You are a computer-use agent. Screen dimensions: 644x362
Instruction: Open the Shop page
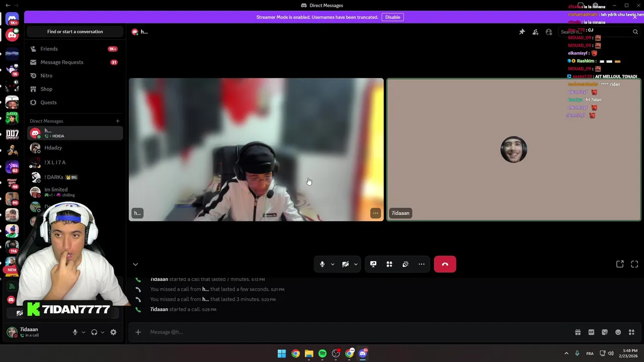pos(74,89)
